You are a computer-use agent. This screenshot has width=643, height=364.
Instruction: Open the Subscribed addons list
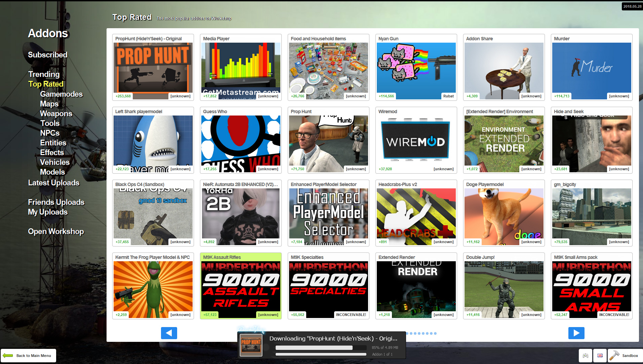(48, 55)
